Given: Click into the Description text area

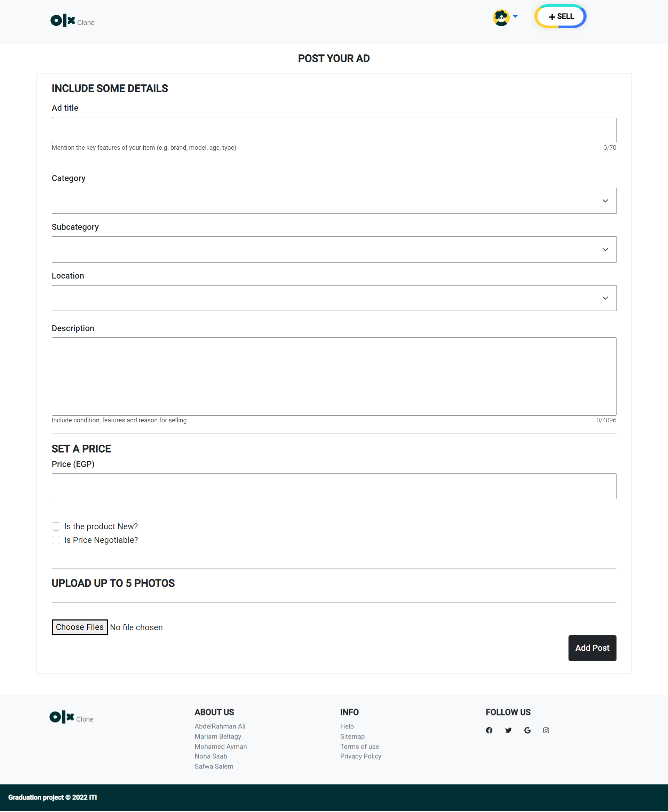Looking at the screenshot, I should pos(334,376).
